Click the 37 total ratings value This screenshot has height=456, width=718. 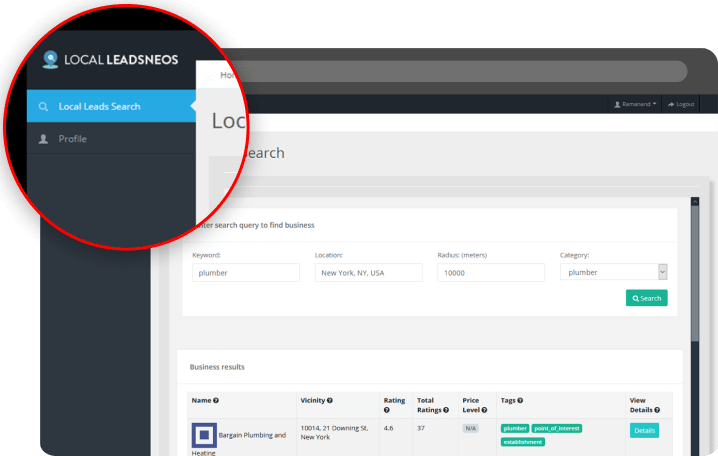point(421,429)
